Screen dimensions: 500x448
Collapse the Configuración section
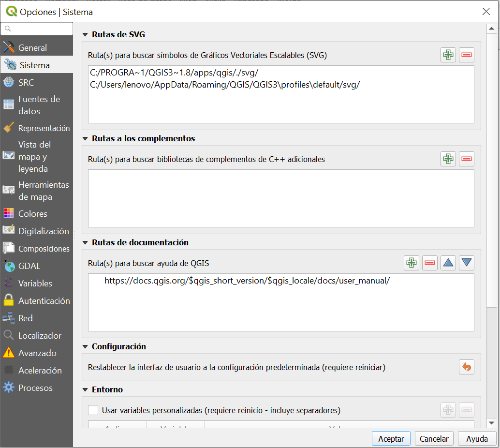(85, 346)
